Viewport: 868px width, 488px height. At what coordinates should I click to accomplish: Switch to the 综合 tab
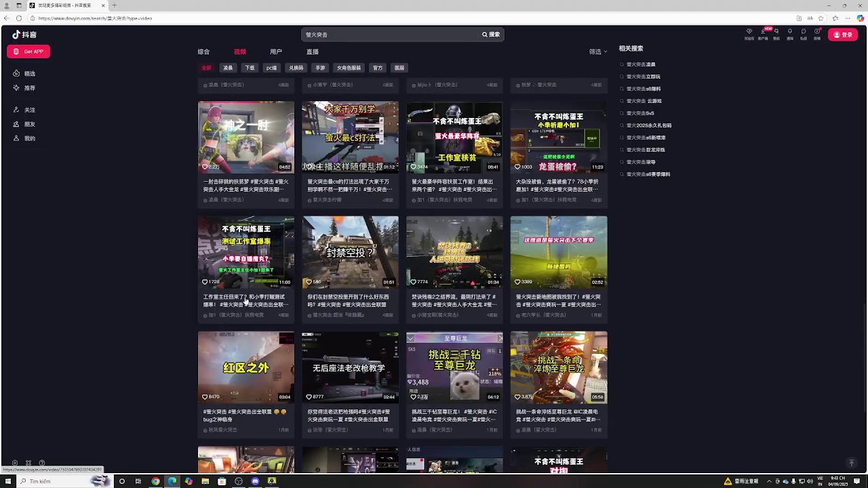tap(203, 52)
